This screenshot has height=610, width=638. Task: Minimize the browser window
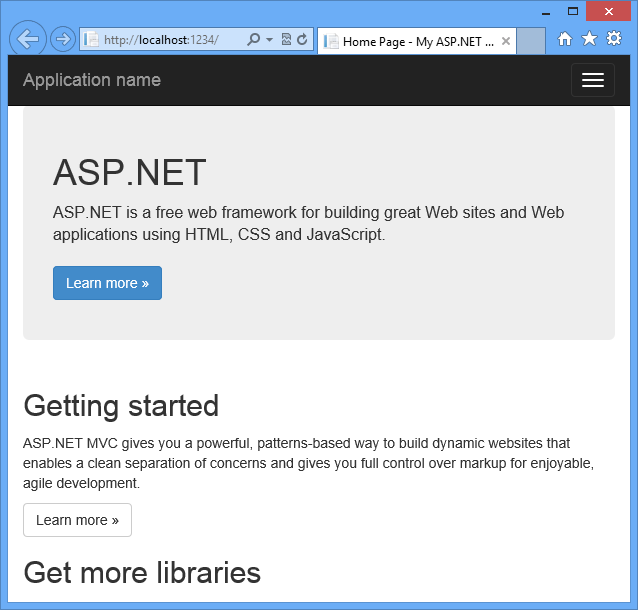(x=546, y=12)
